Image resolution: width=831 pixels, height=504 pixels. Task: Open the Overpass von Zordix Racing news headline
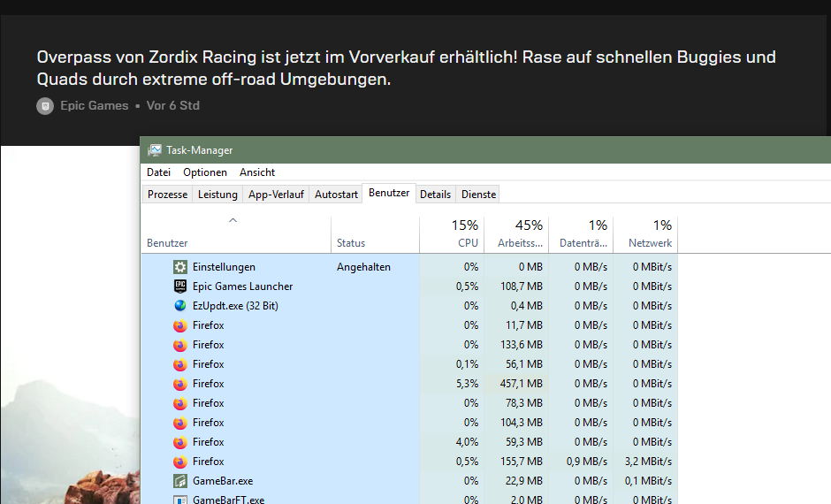[x=406, y=68]
